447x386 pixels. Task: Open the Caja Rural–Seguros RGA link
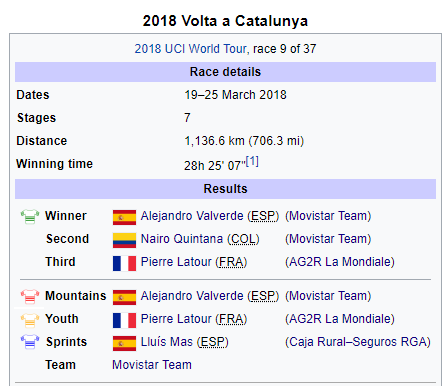click(358, 342)
